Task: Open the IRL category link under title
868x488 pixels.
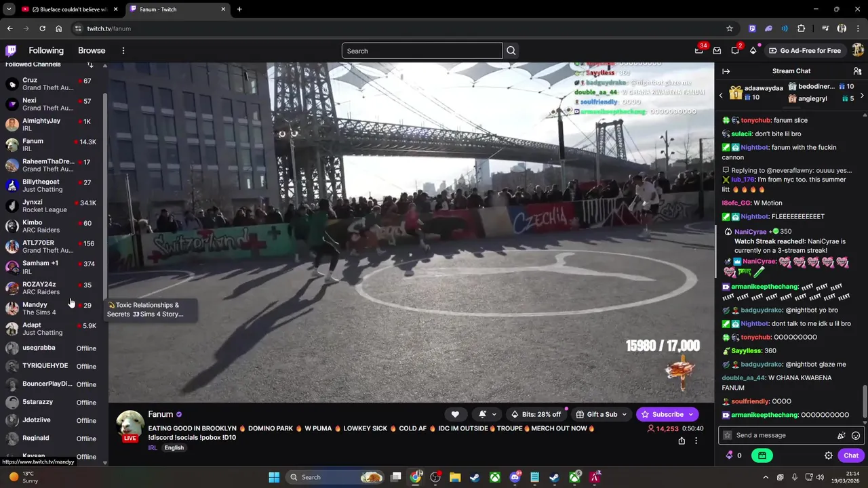Action: click(153, 448)
